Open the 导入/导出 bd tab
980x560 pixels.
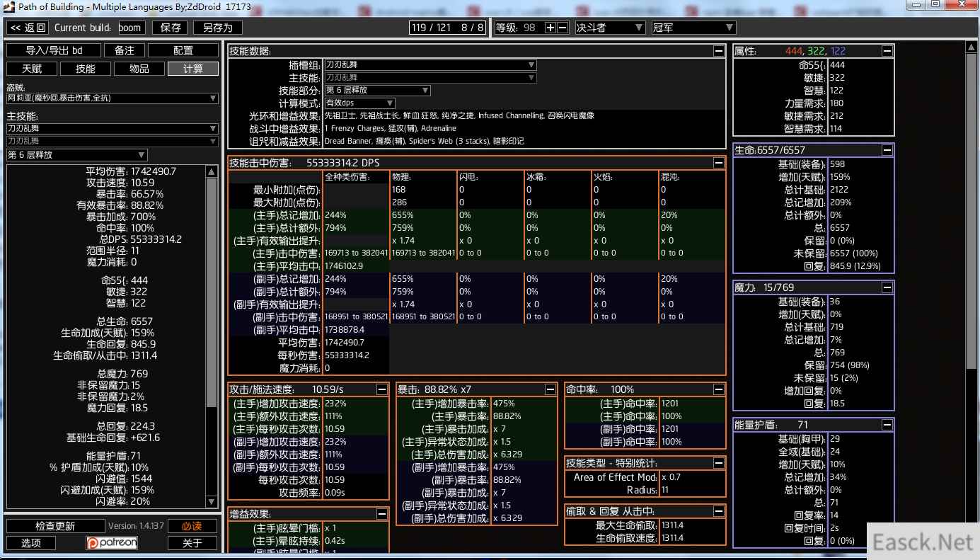[54, 50]
